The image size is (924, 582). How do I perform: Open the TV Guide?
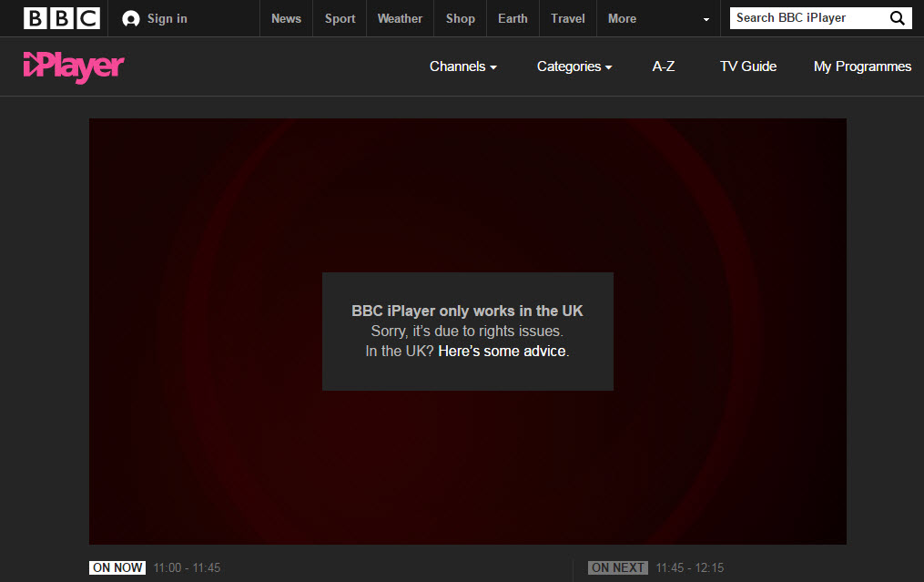748,66
